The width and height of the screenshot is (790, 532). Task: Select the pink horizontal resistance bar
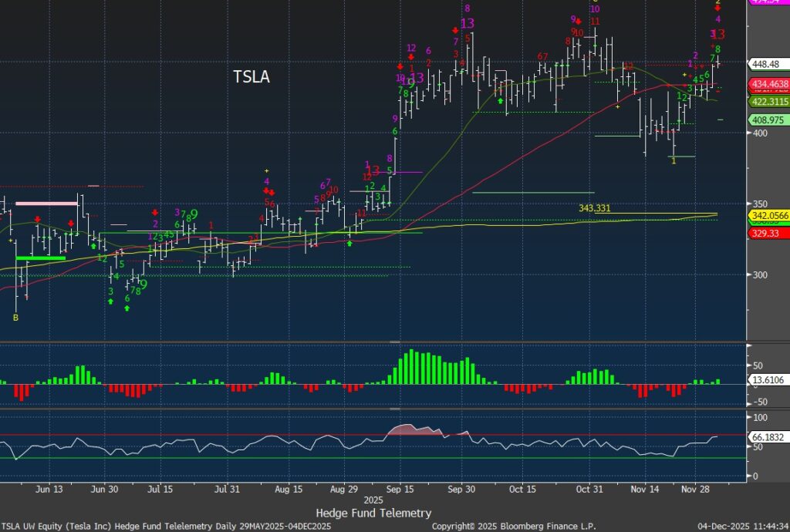tap(47, 204)
